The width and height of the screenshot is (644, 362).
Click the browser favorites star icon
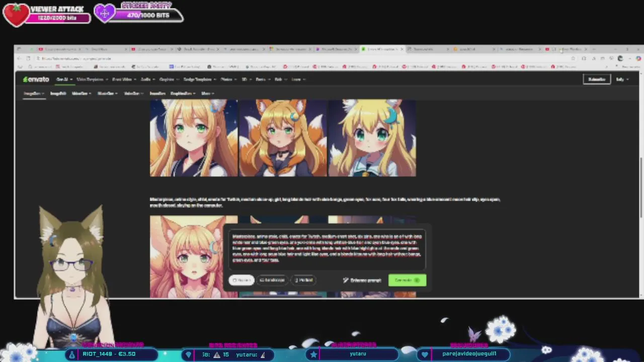573,58
